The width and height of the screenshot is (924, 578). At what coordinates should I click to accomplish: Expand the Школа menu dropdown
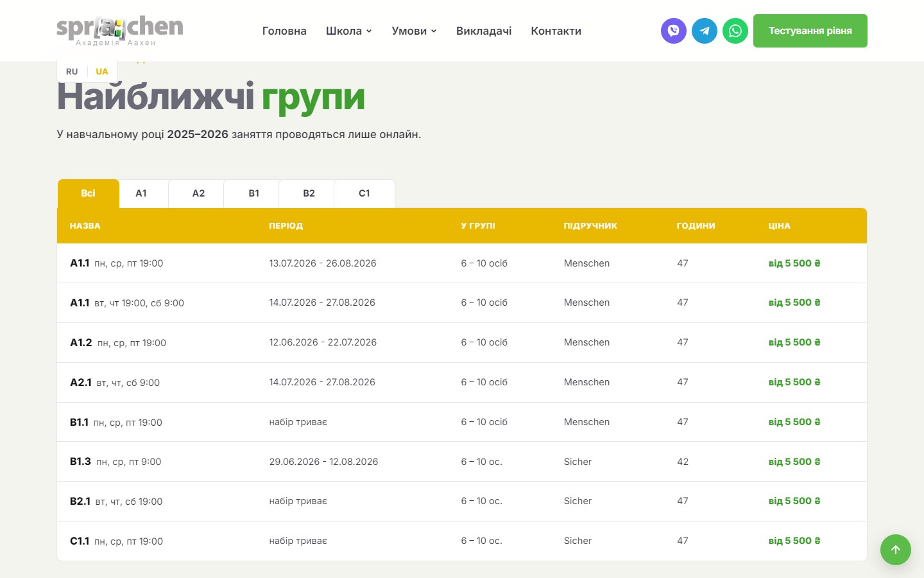click(348, 31)
